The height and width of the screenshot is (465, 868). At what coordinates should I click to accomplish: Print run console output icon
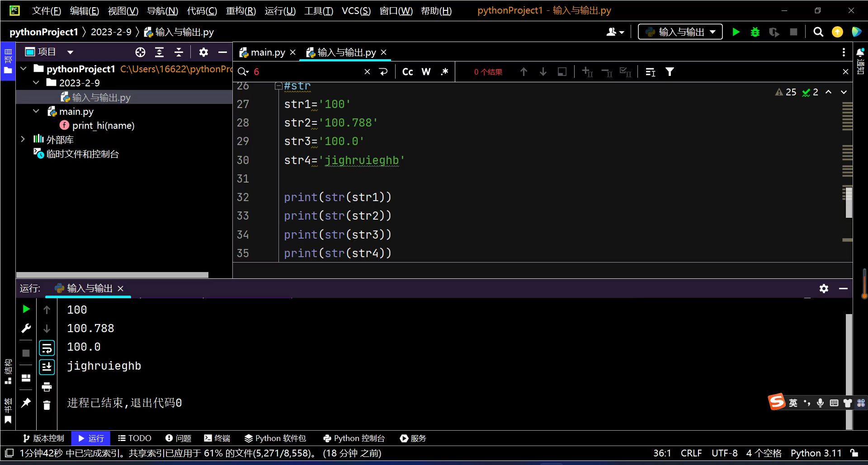(x=47, y=387)
